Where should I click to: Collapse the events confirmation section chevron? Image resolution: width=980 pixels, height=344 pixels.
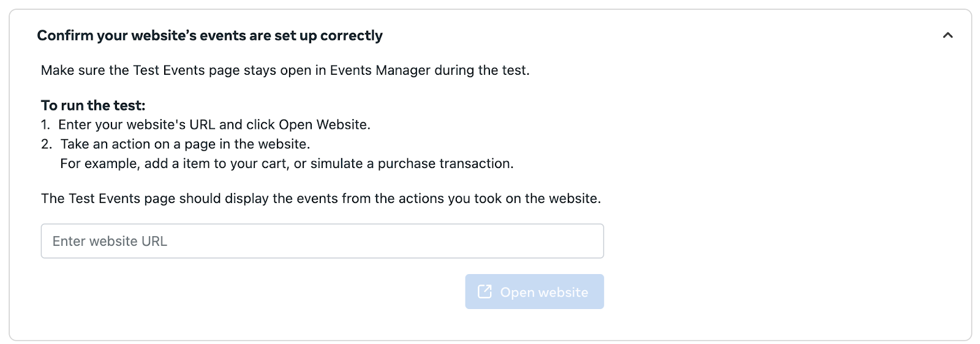tap(948, 36)
